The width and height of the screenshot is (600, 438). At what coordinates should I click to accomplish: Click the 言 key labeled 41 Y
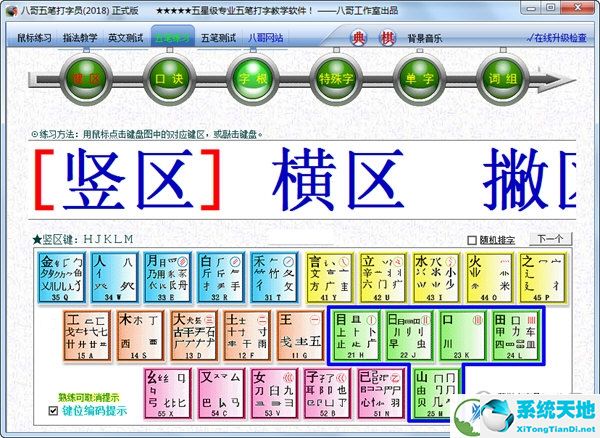(x=329, y=277)
